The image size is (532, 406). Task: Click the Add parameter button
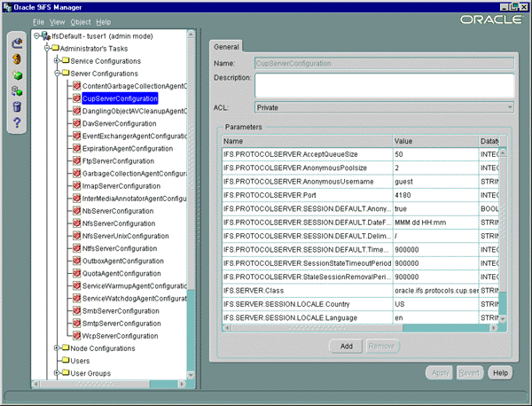[x=346, y=346]
